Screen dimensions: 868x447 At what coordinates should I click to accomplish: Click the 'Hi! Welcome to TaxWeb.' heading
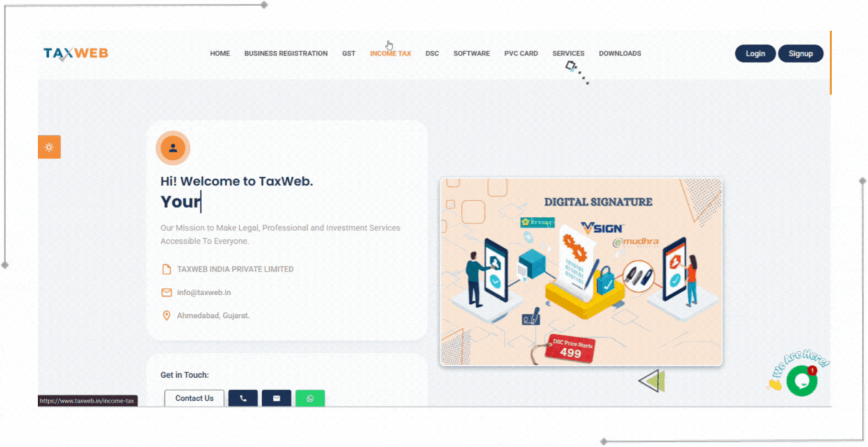(x=237, y=181)
